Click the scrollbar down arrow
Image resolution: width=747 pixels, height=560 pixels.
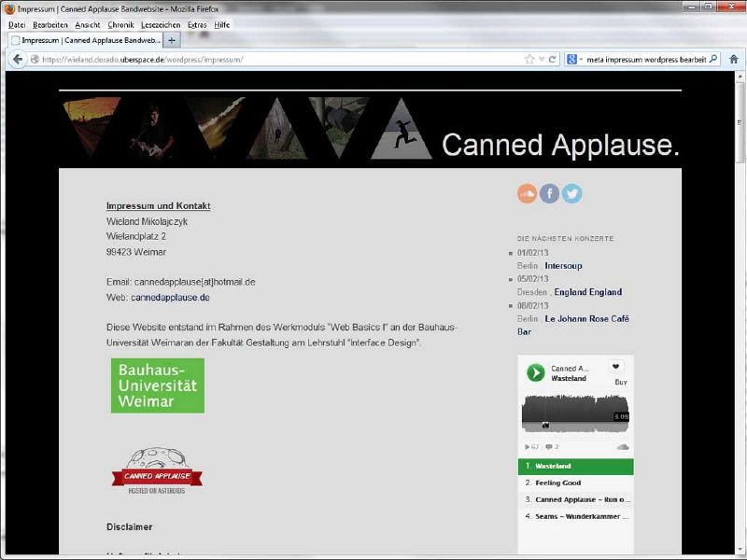(740, 550)
